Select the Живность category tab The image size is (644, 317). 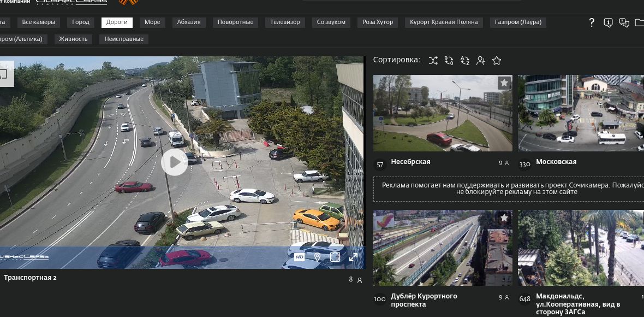[73, 39]
